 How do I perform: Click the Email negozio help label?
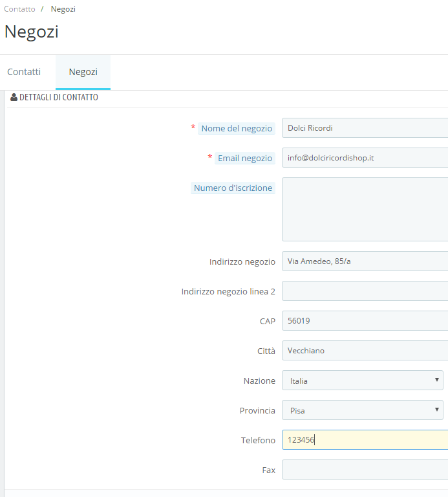[245, 158]
